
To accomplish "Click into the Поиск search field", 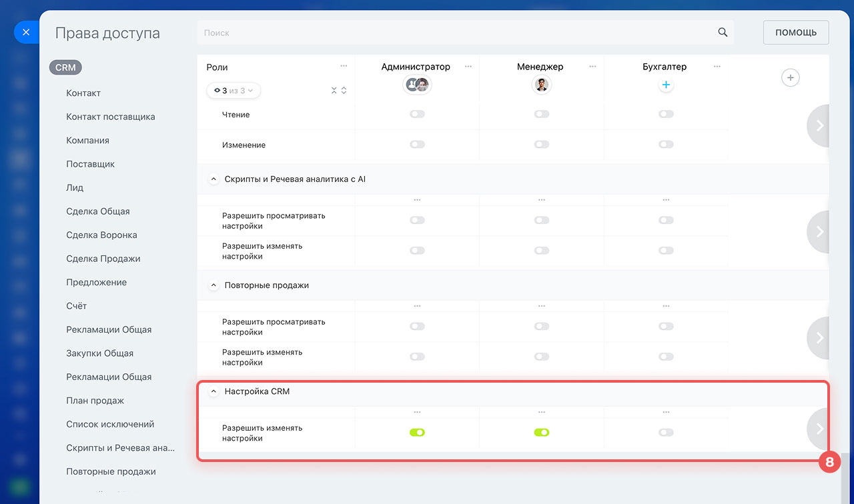I will 454,33.
